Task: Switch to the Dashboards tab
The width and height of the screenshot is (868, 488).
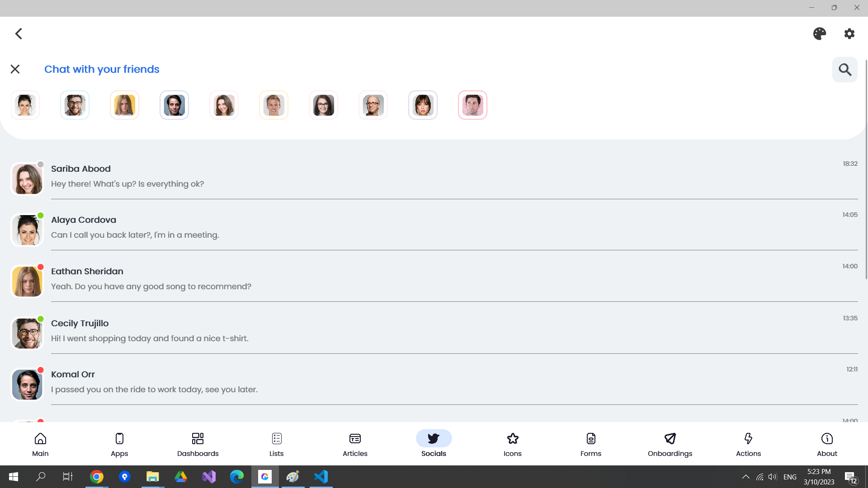Action: coord(198,443)
